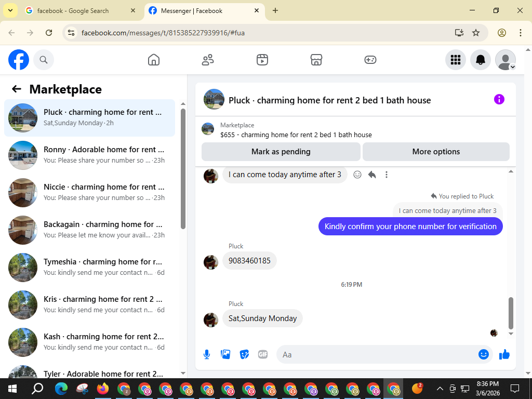The height and width of the screenshot is (399, 532).
Task: Choose a sticker icon
Action: click(x=244, y=354)
